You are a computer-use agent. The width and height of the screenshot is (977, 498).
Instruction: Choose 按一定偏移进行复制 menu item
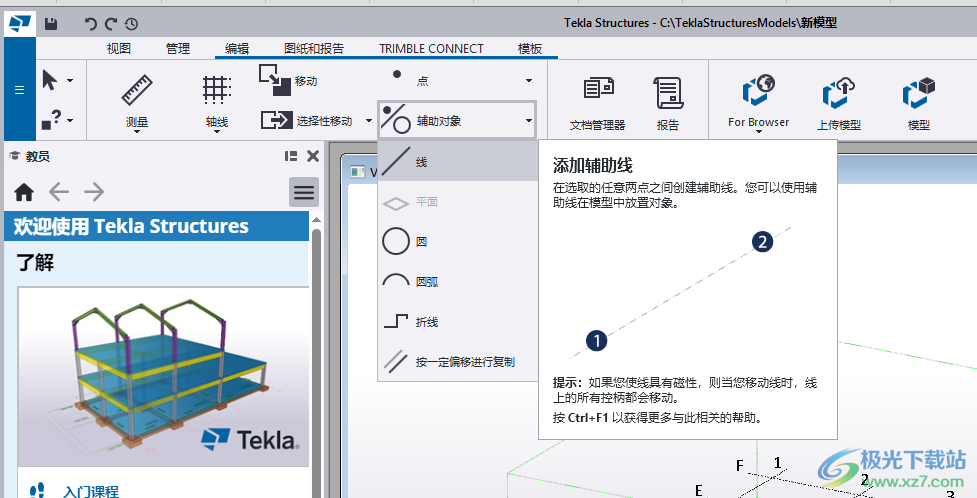458,362
